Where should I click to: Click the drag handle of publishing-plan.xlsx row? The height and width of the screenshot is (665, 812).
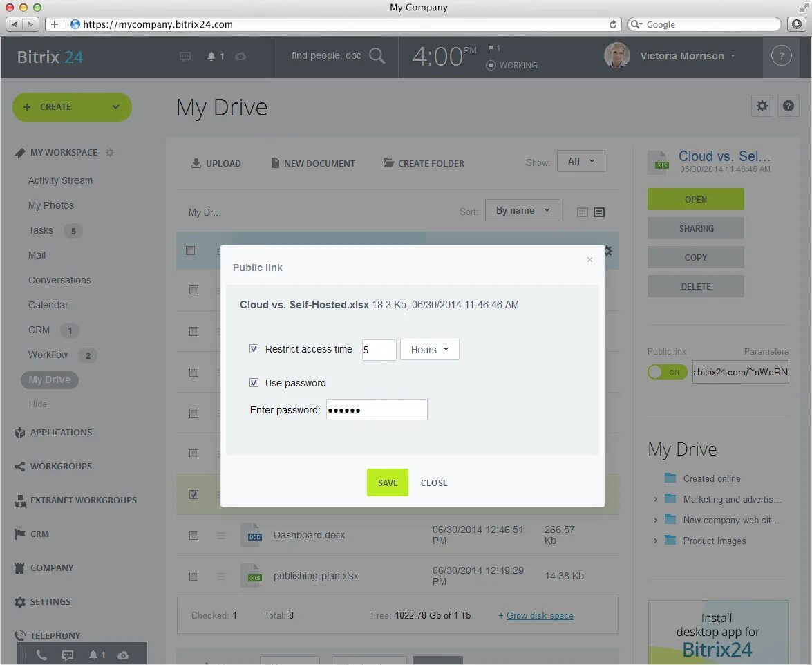point(221,576)
